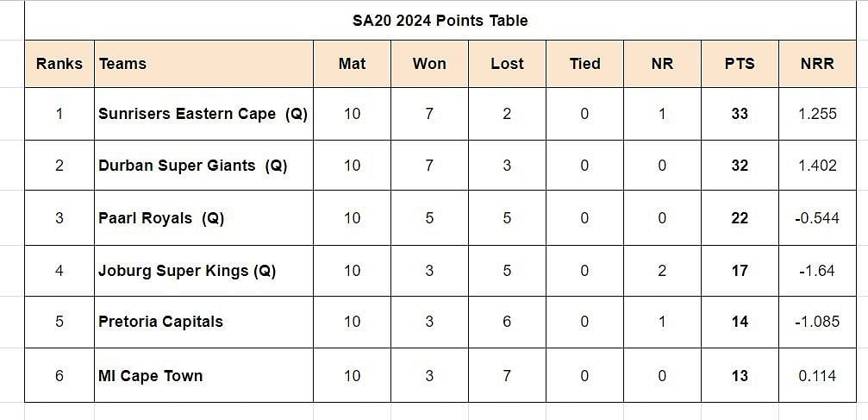868x420 pixels.
Task: Select the 0.114 NRR value cell
Action: [817, 375]
